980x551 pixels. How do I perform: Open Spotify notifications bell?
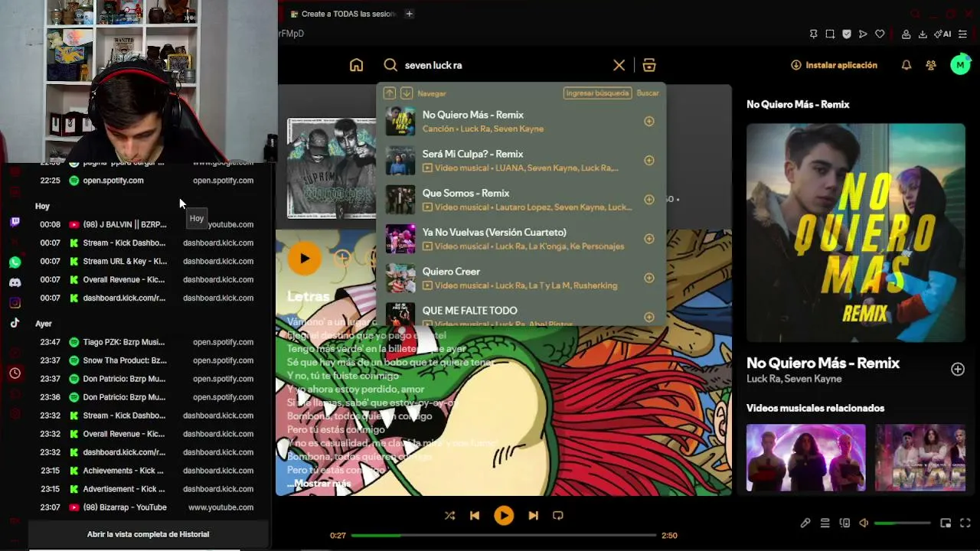tap(906, 65)
